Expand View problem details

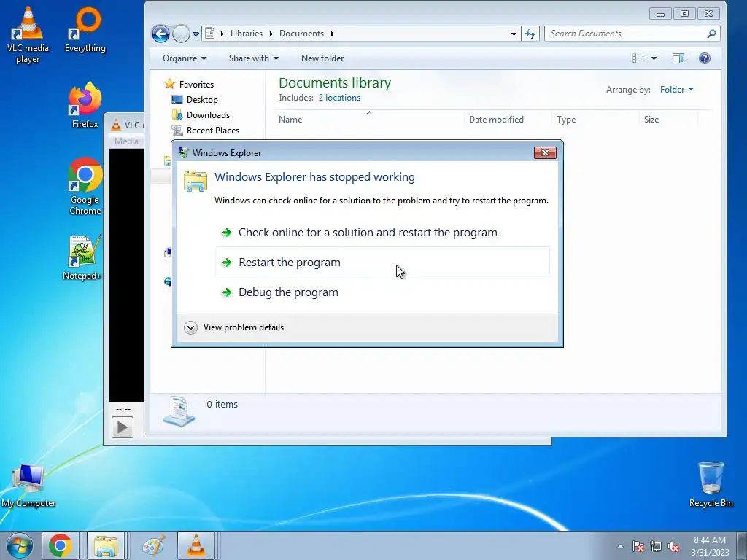coord(234,327)
